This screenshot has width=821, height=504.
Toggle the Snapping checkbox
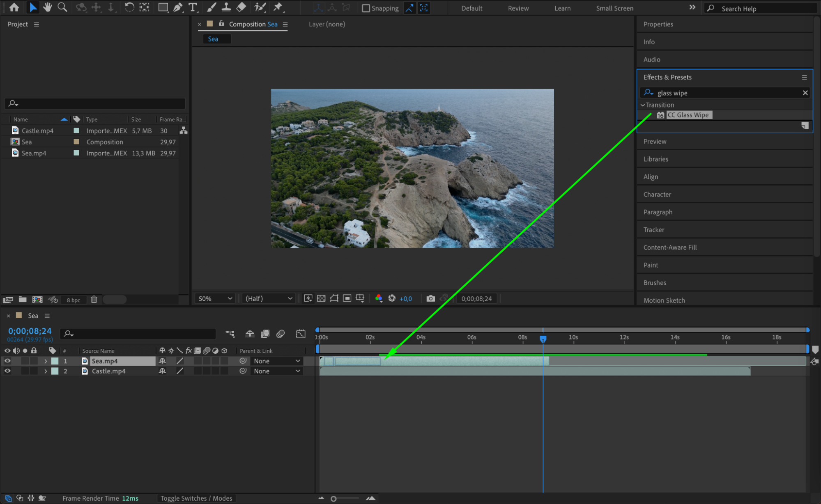pyautogui.click(x=366, y=8)
